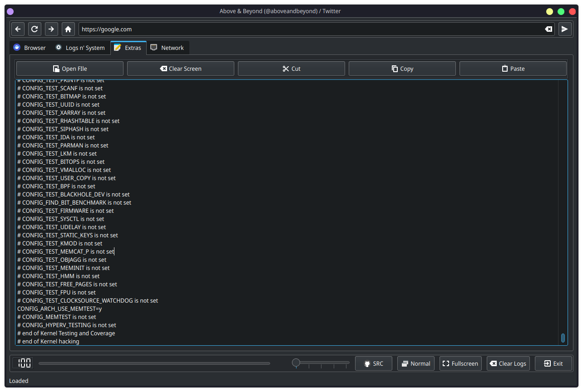Screen dimensions: 583x392
Task: Click line CONFIG_TEST_KMOD is not set
Action: 60,243
